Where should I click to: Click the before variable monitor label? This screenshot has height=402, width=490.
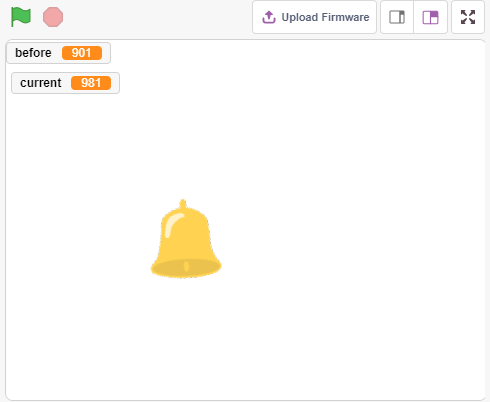[x=33, y=53]
